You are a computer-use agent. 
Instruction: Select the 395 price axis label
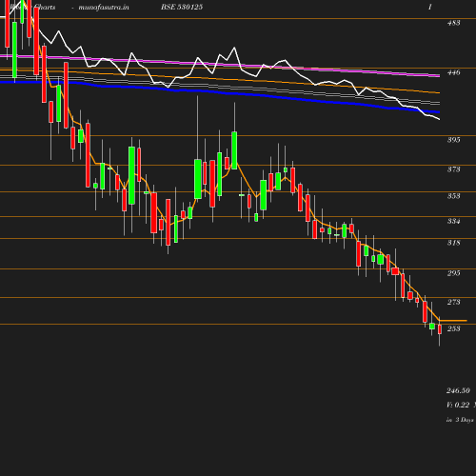coord(453,140)
